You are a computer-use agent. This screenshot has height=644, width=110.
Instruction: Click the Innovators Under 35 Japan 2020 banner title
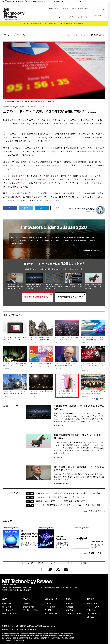[54, 227]
